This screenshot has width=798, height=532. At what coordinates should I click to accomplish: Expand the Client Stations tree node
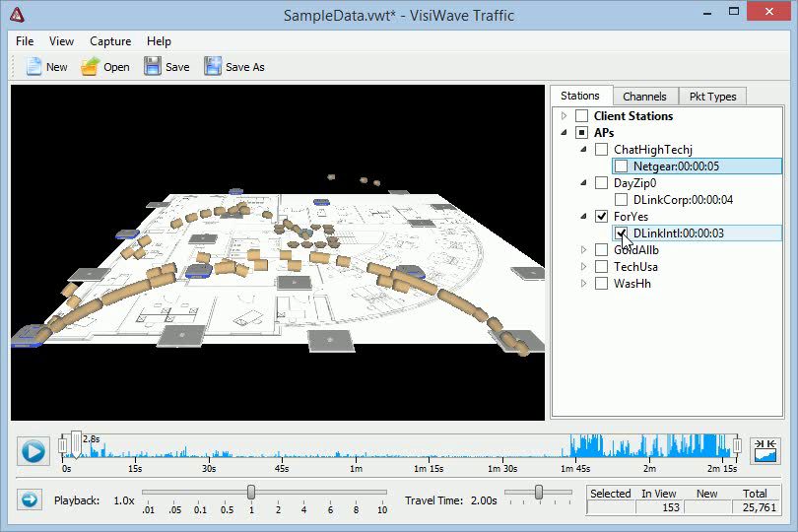(564, 116)
